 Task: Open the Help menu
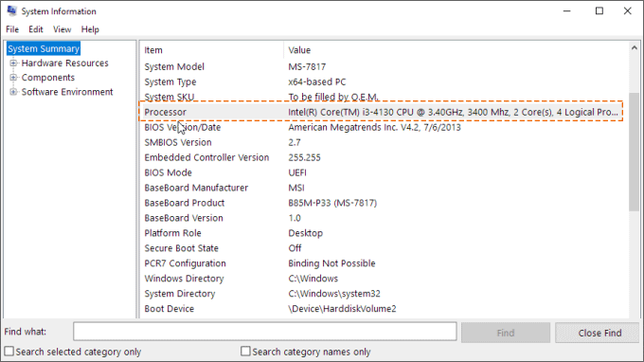point(90,29)
